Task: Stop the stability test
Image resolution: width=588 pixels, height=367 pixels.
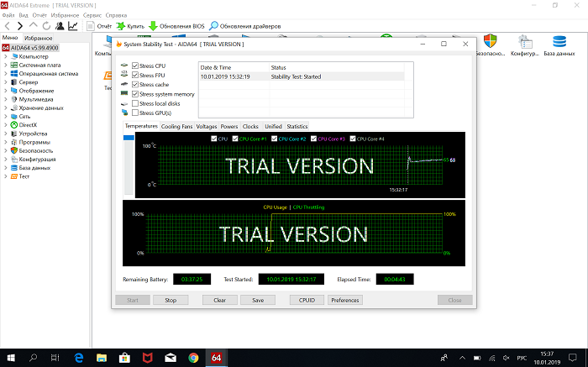Action: pos(171,301)
